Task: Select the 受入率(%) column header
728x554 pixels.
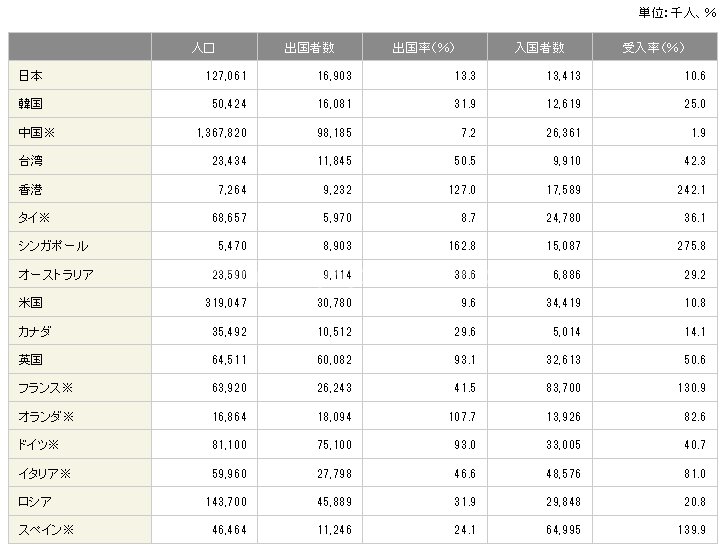Action: [655, 47]
